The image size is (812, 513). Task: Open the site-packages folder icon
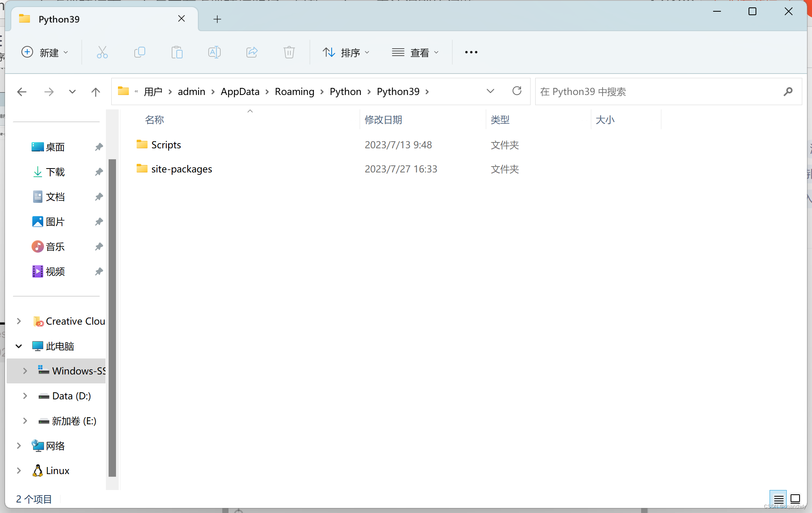click(142, 169)
